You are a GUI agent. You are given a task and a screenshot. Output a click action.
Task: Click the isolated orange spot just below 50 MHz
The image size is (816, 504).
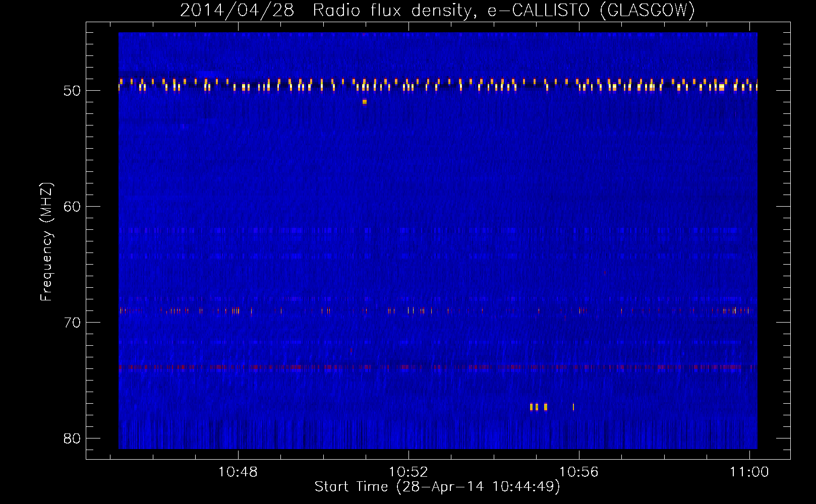(365, 102)
